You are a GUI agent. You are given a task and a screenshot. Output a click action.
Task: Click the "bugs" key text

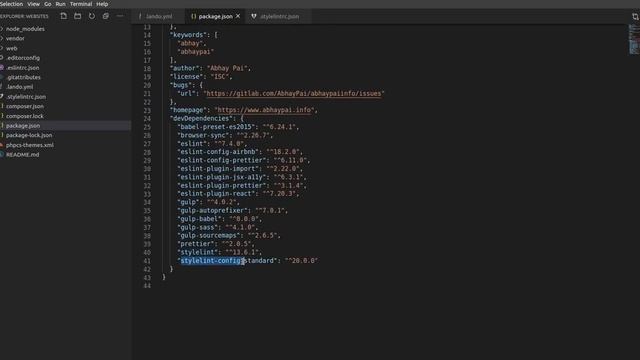pos(181,85)
